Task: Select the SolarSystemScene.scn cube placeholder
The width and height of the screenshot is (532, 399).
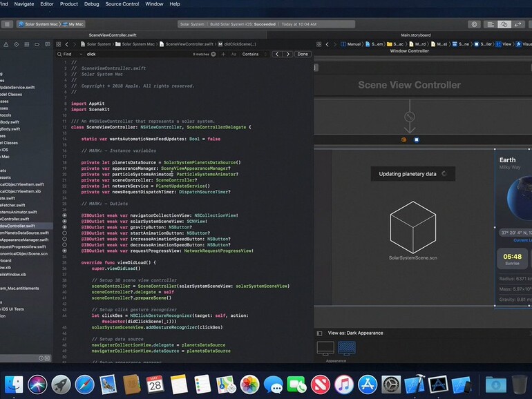Action: tap(413, 228)
